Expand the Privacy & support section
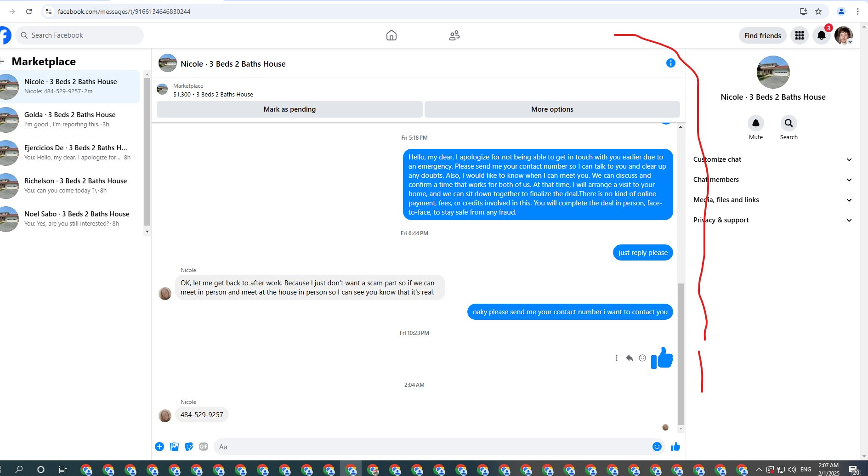Screen dimensions: 868x476 pos(773,220)
